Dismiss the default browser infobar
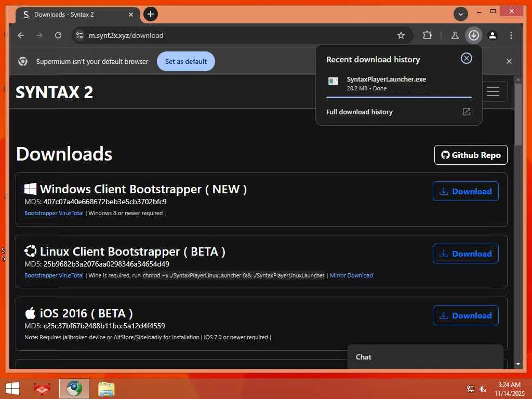Image resolution: width=532 pixels, height=399 pixels. pyautogui.click(x=509, y=61)
